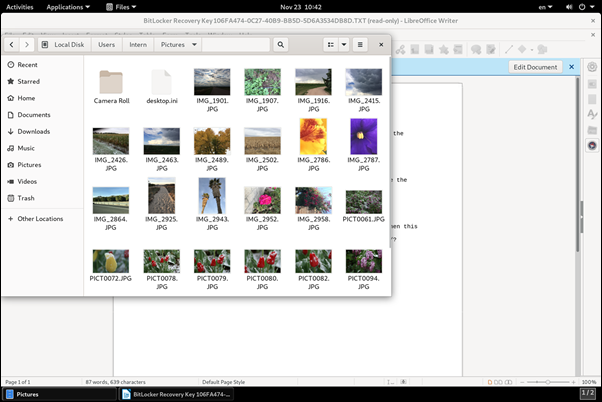Image resolution: width=602 pixels, height=402 pixels.
Task: Open Home in Files sidebar
Action: (x=42, y=98)
